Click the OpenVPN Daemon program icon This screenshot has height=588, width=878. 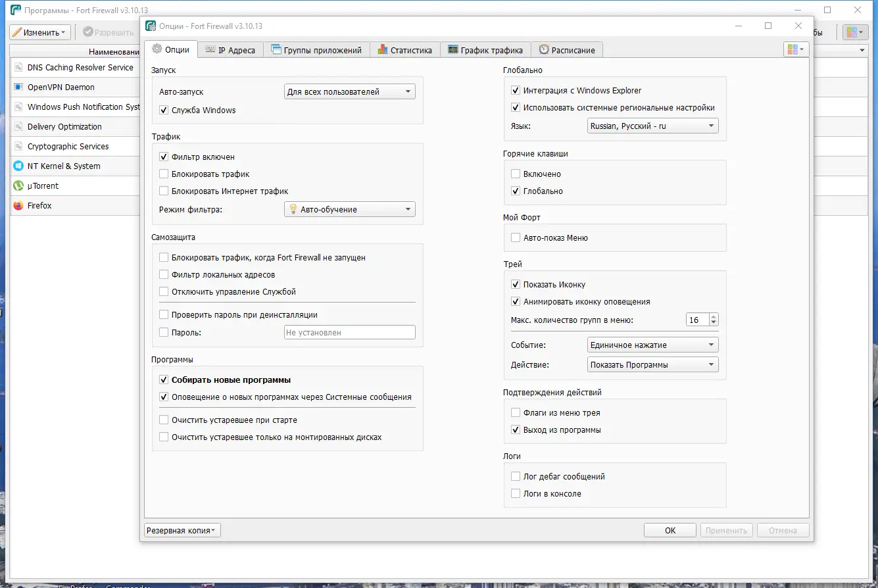pos(18,87)
